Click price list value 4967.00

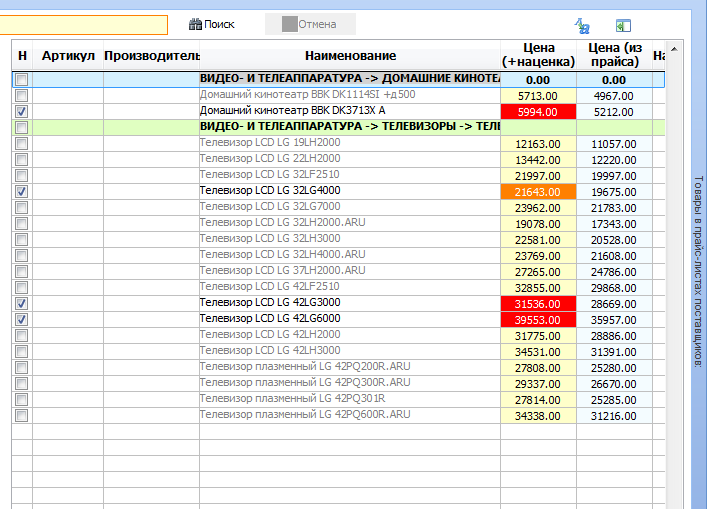(x=614, y=96)
